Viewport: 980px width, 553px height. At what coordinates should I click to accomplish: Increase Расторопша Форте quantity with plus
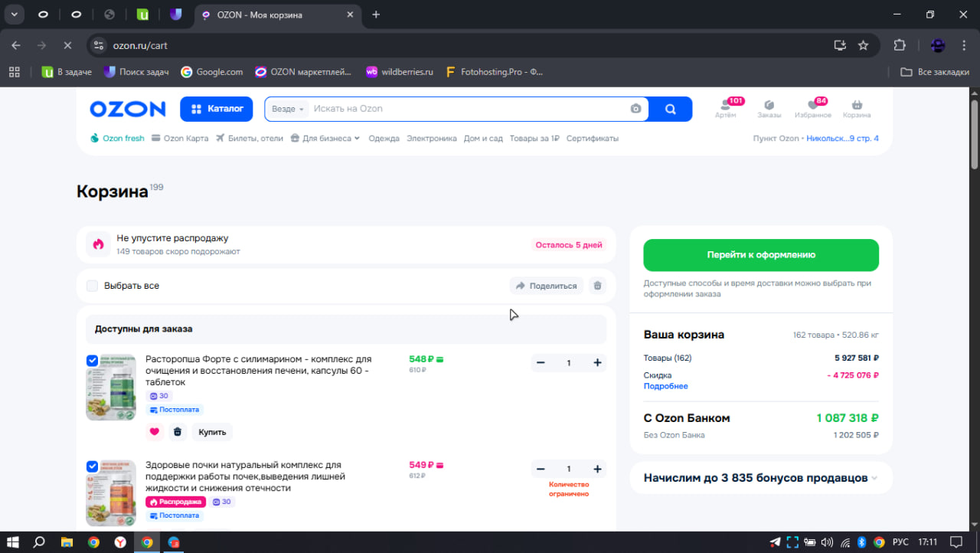[597, 363]
